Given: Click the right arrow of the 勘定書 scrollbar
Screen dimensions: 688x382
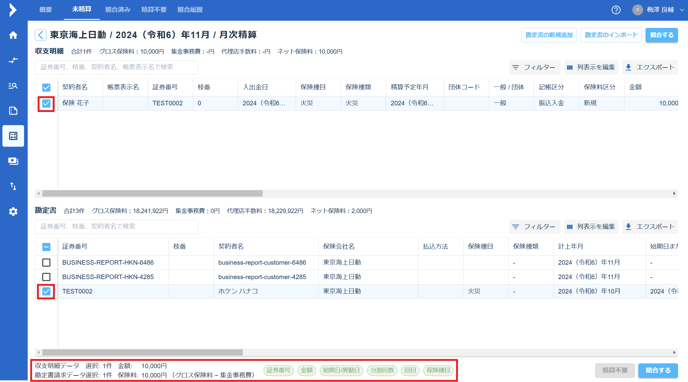Looking at the screenshot, I should tap(674, 352).
